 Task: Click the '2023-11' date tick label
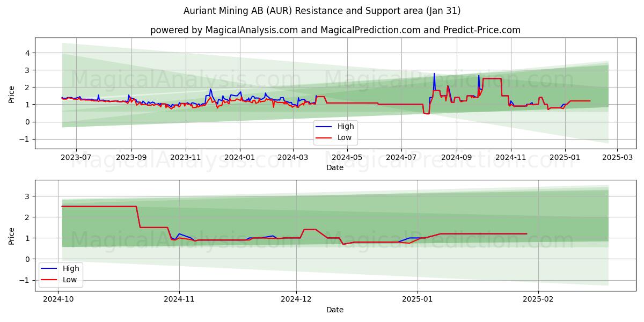pos(186,157)
